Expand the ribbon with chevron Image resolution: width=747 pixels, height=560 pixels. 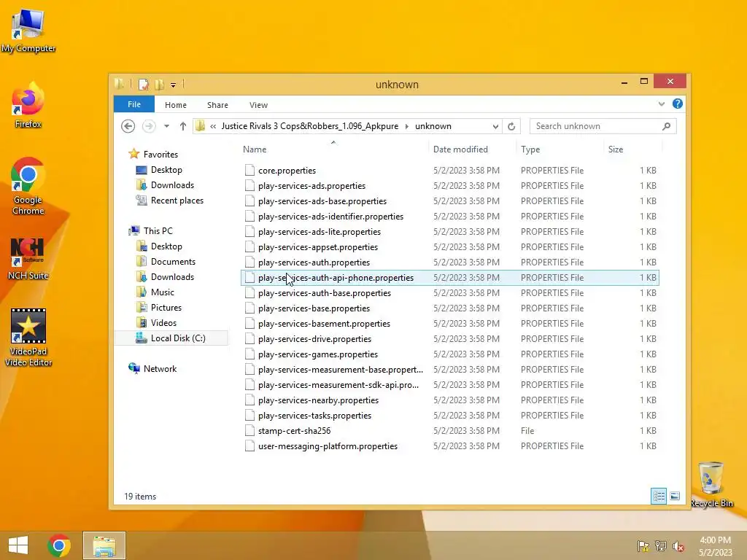[x=661, y=104]
